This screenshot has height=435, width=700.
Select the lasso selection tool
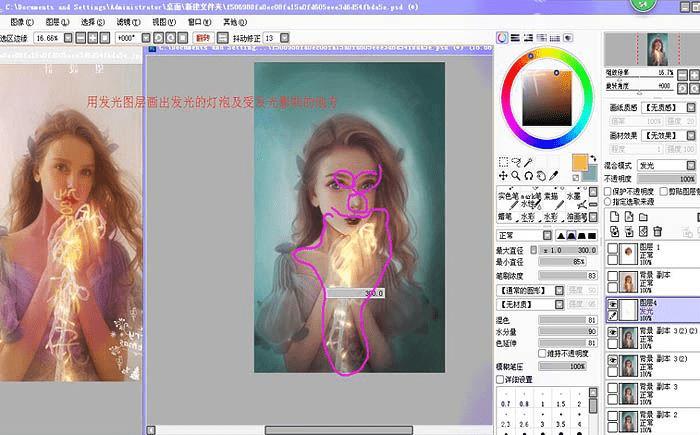516,162
